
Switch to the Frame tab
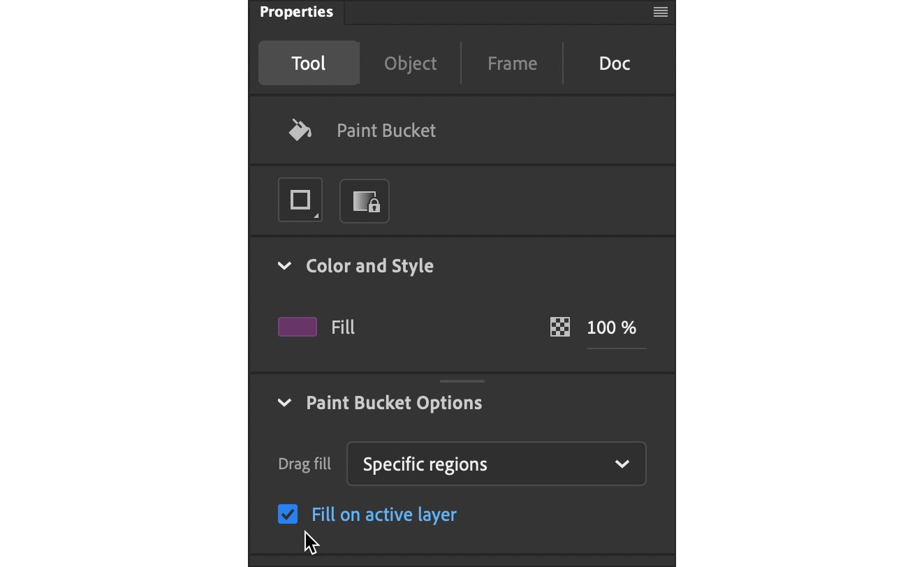click(513, 64)
